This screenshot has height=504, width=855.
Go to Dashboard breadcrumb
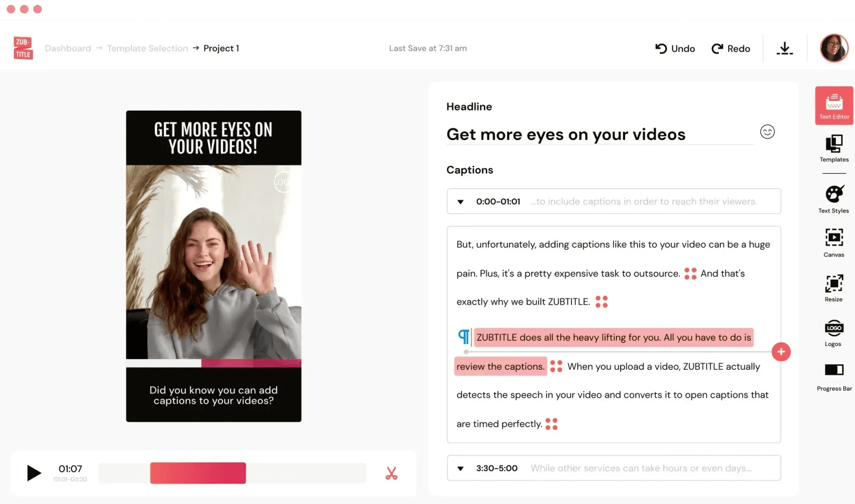tap(68, 48)
